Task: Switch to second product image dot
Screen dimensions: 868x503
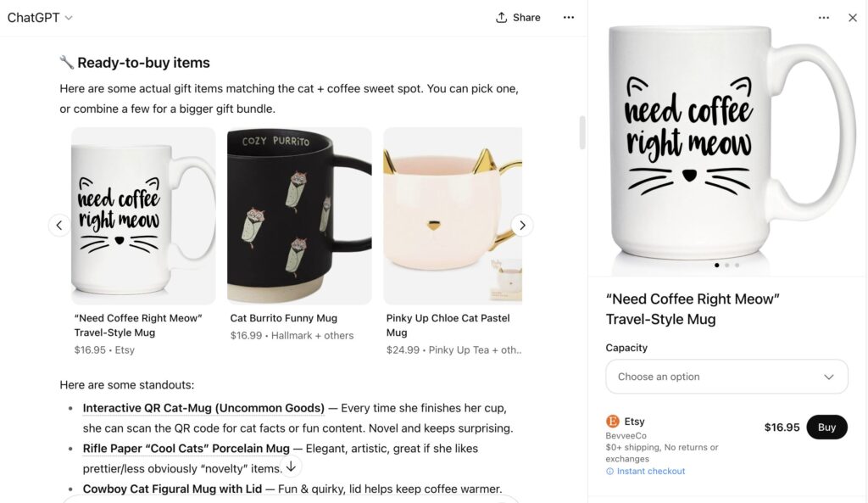Action: (727, 265)
